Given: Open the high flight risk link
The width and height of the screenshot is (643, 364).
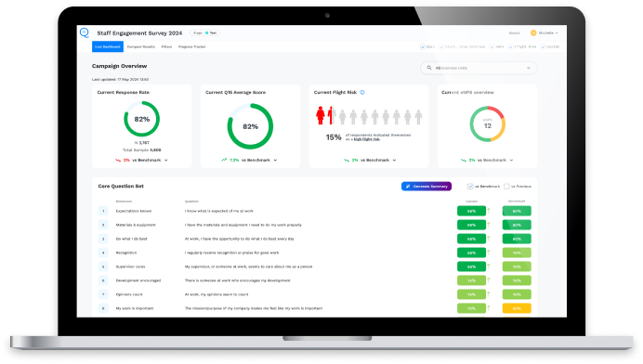Looking at the screenshot, I should 367,139.
